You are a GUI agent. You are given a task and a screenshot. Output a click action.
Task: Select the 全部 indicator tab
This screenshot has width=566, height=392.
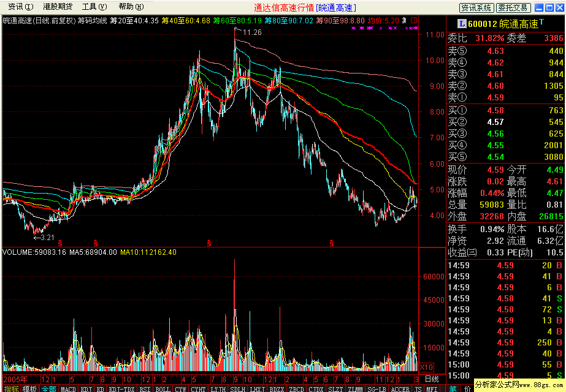tap(48, 389)
